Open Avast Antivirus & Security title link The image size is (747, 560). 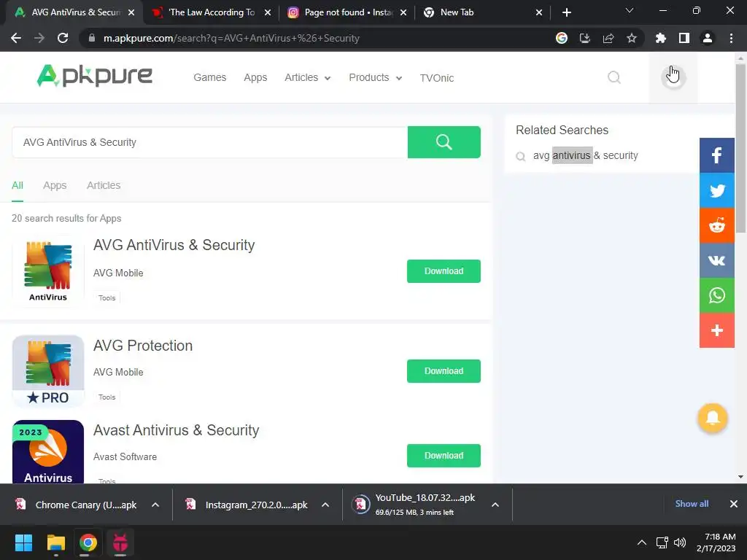coord(177,430)
